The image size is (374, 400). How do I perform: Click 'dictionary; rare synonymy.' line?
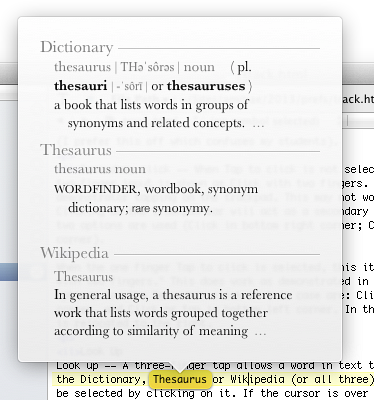[140, 208]
